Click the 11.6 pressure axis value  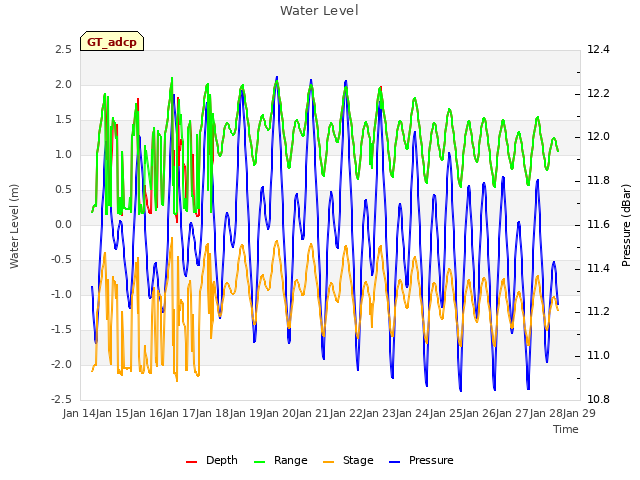point(598,224)
